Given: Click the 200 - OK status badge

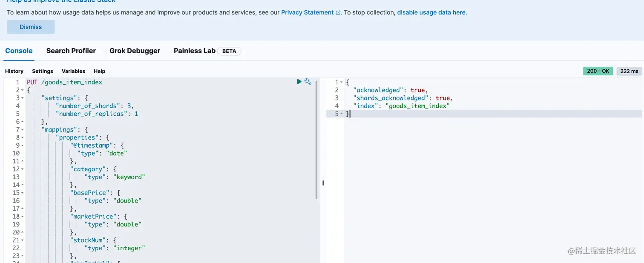Looking at the screenshot, I should coord(598,71).
